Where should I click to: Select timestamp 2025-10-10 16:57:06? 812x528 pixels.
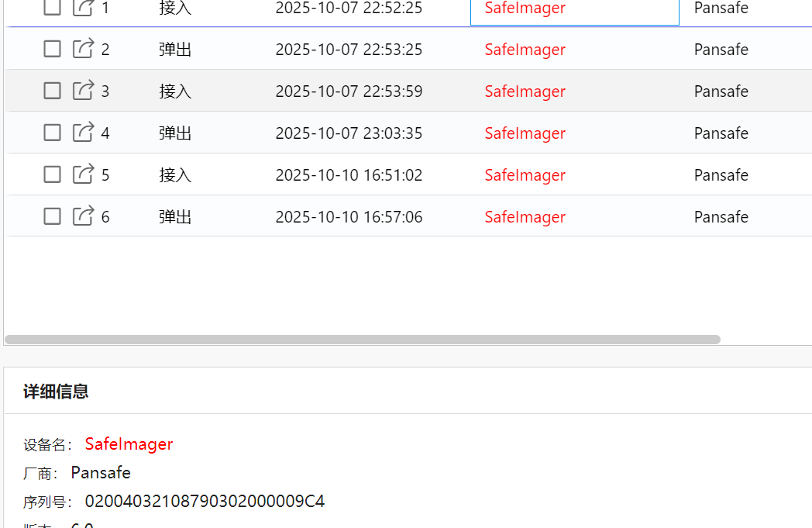[x=349, y=216]
